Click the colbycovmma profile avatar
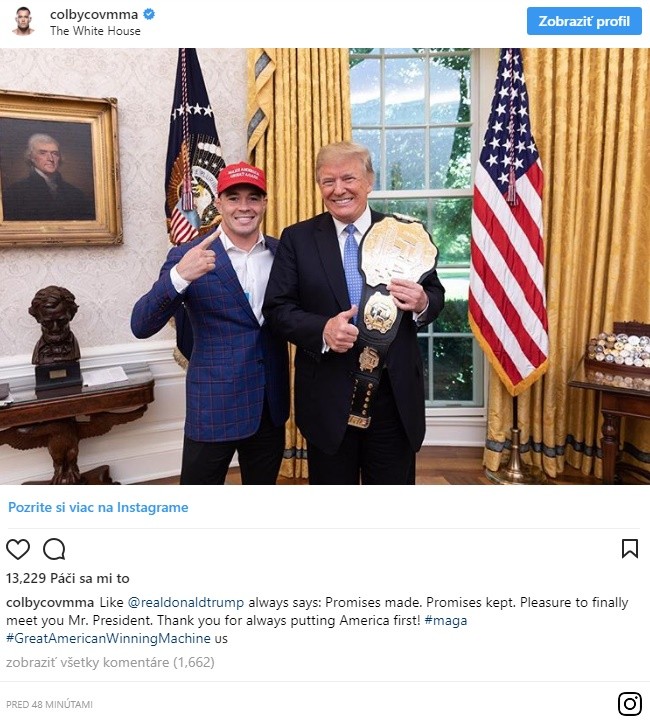 [23, 21]
